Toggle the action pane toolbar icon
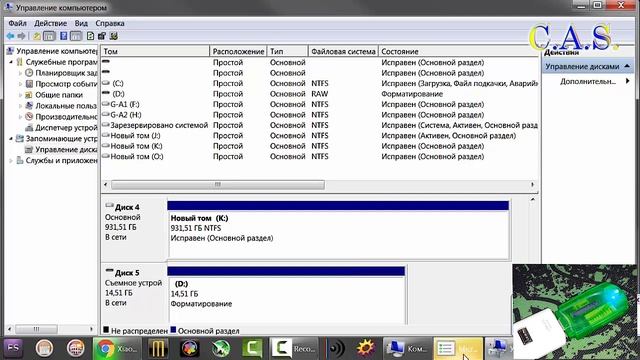The image size is (640, 360). pos(76,36)
